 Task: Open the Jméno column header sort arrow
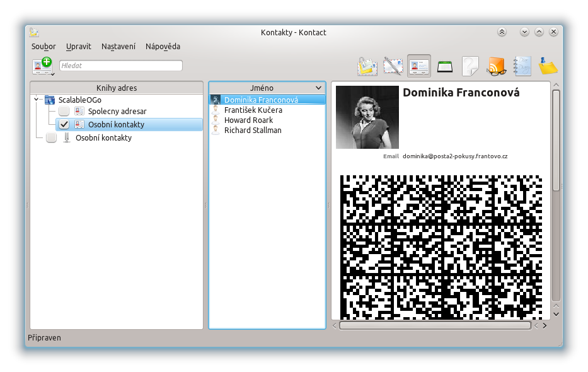pos(318,88)
